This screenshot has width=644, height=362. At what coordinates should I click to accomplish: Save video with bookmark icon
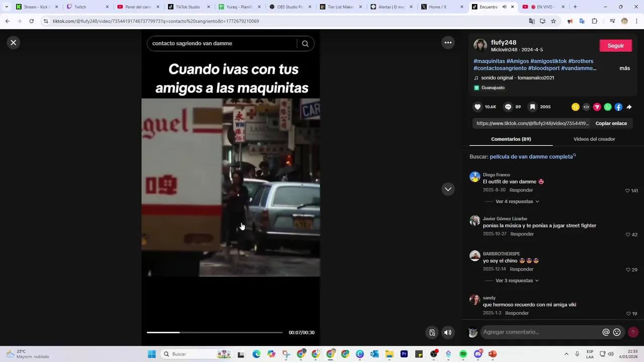click(533, 107)
